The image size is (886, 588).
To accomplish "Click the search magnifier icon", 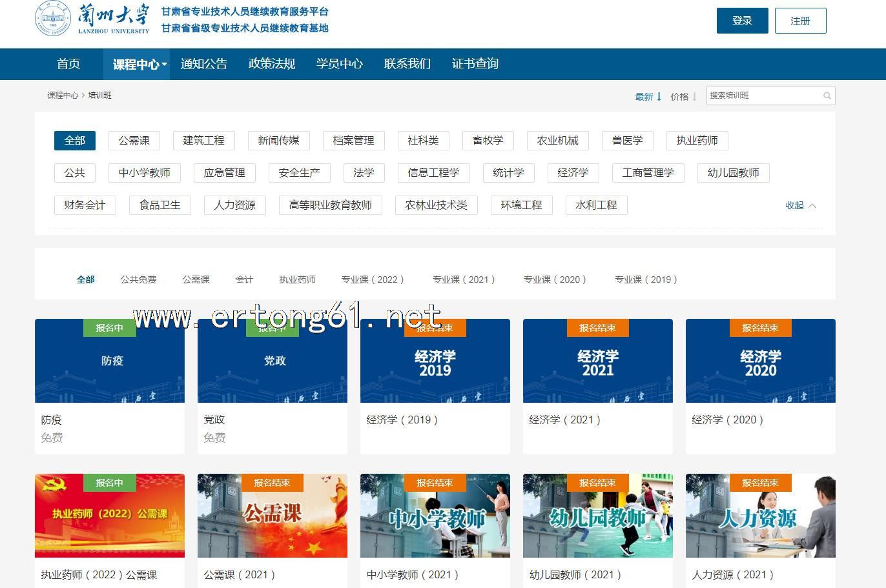I will point(827,96).
